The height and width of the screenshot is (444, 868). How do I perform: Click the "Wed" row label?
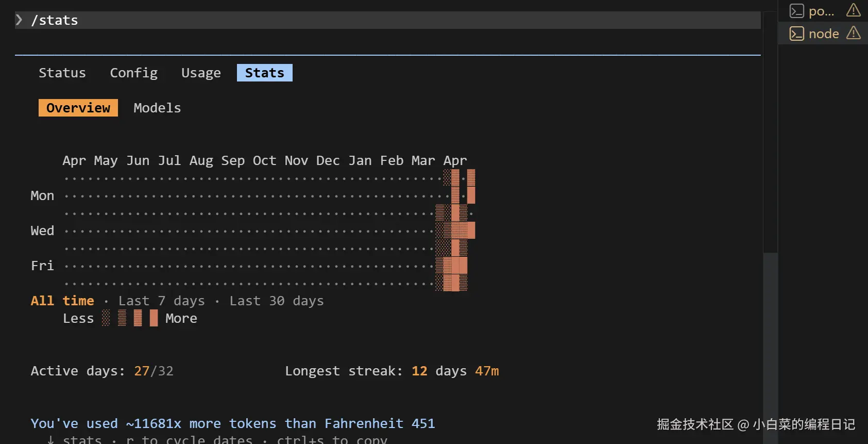pos(42,231)
